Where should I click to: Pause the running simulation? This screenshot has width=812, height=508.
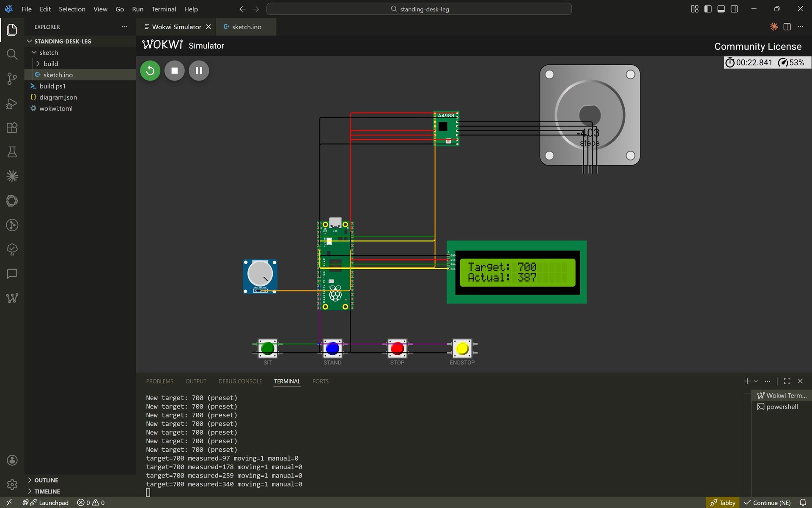tap(198, 70)
